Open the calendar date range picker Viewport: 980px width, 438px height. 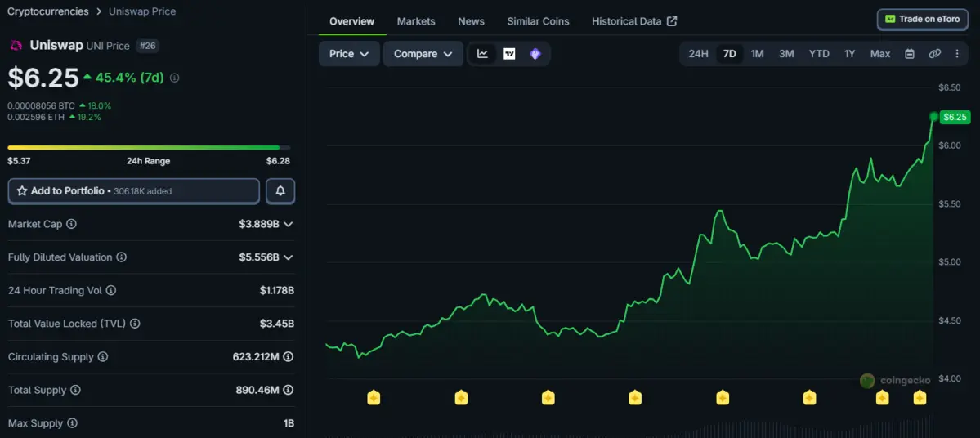coord(910,54)
